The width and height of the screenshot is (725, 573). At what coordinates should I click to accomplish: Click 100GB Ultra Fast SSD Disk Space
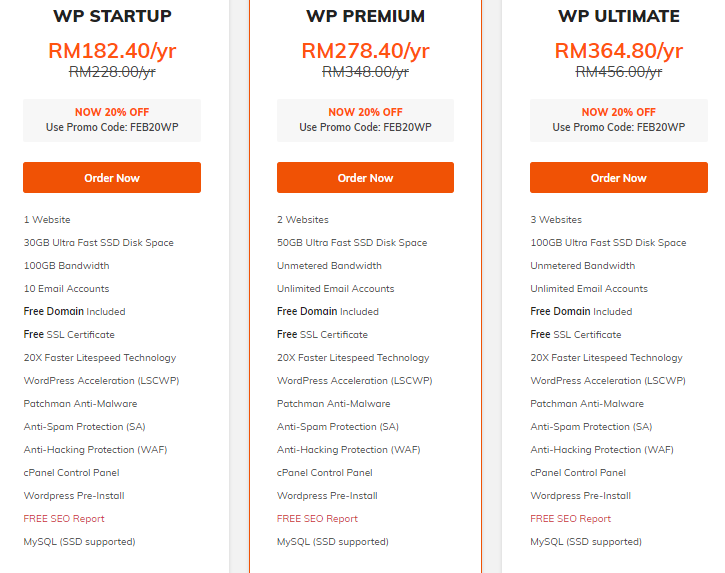coord(608,243)
